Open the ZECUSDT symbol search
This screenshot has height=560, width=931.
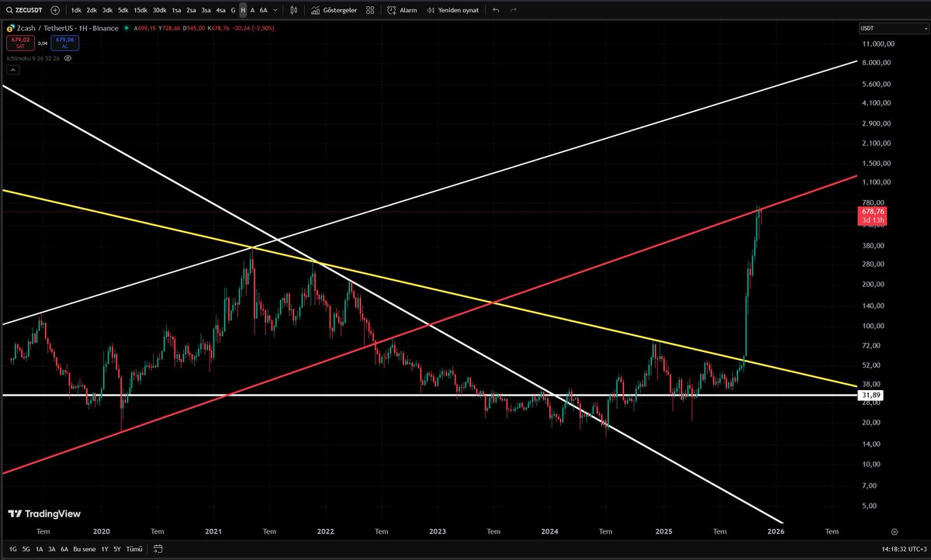(23, 11)
